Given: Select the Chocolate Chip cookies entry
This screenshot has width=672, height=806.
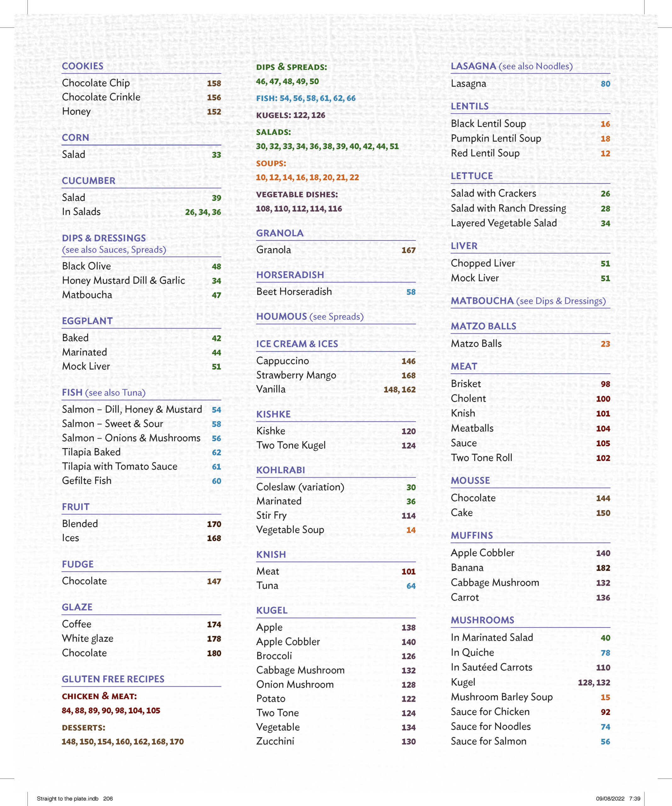Looking at the screenshot, I should click(96, 83).
